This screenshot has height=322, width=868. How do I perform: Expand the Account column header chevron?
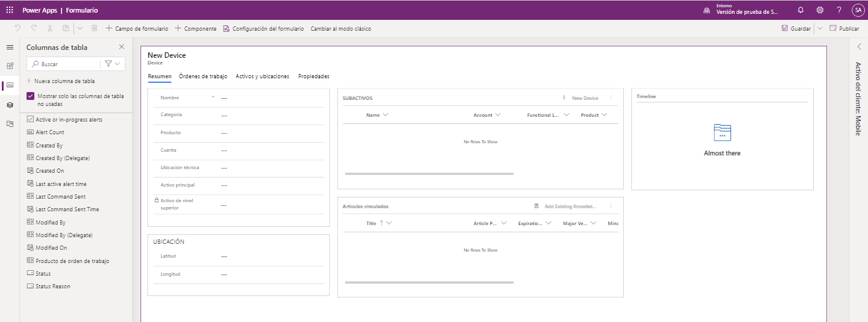(x=497, y=115)
